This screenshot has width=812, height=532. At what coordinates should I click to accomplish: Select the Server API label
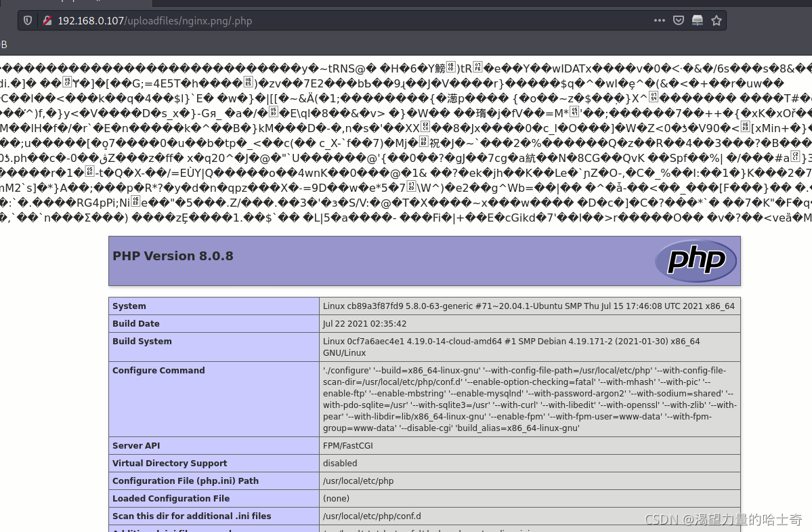tap(136, 445)
